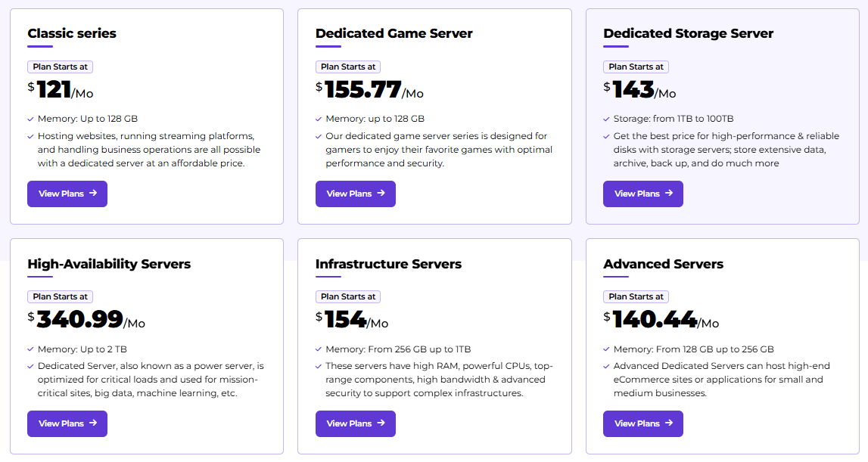Viewport: 868px width, 462px height.
Task: Click Plan Starts at badge in Infrastructure Servers
Action: click(348, 296)
